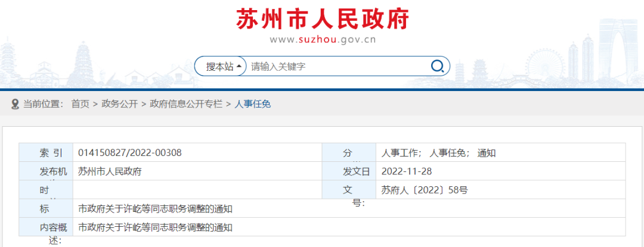This screenshot has height=247, width=644.
Task: Select classification 人事工作； 人事任免； 通知
Action: click(x=439, y=153)
